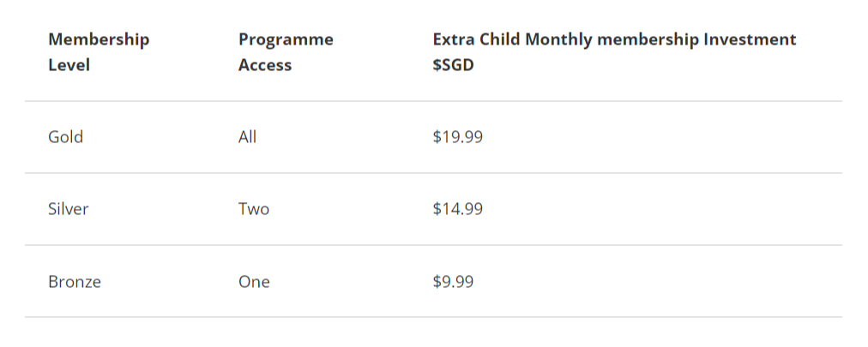Click the divider line below the Bronze row
Screen dimensions: 868x347
tap(433, 317)
